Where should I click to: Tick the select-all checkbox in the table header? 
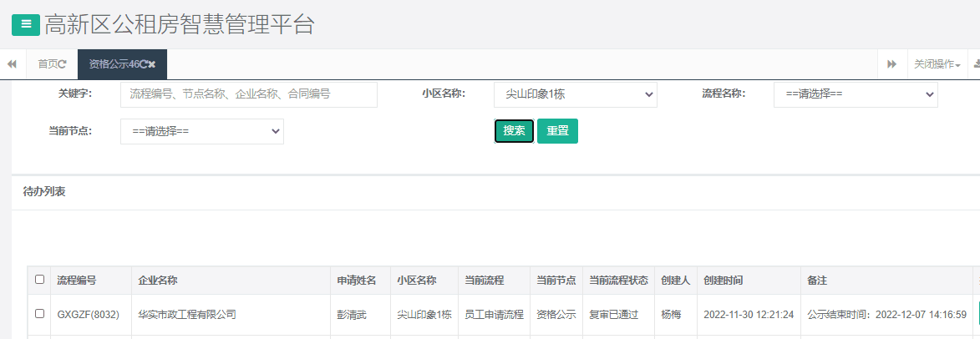pyautogui.click(x=39, y=280)
